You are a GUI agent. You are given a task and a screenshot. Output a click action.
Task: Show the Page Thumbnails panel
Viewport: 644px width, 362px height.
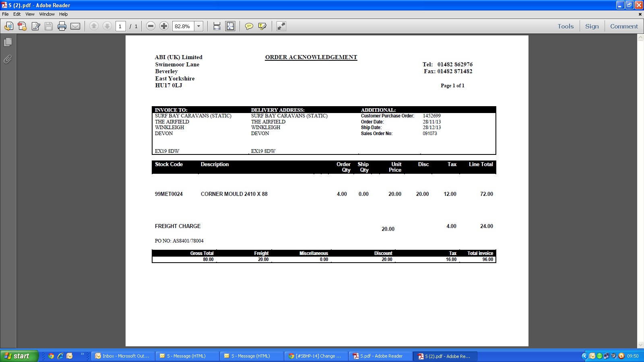8,42
